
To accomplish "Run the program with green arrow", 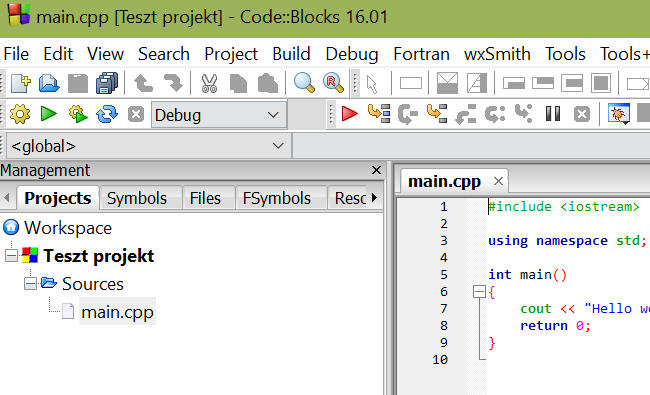I will (x=49, y=114).
